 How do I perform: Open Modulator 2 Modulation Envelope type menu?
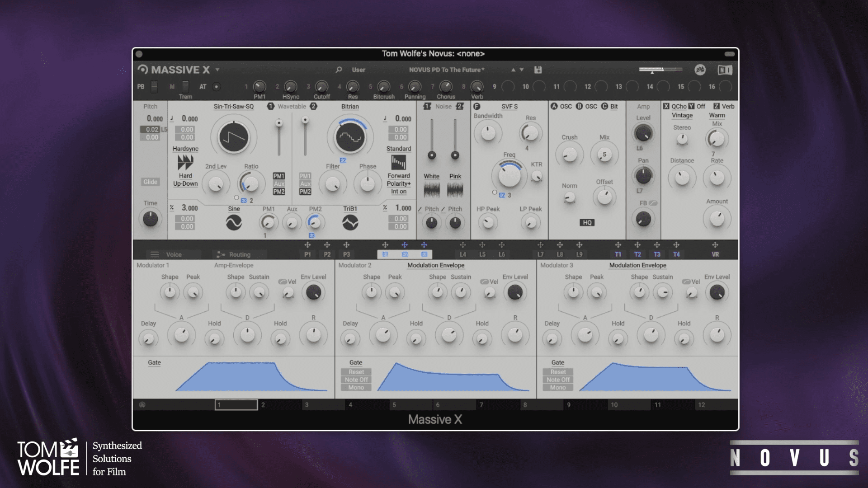tap(436, 265)
